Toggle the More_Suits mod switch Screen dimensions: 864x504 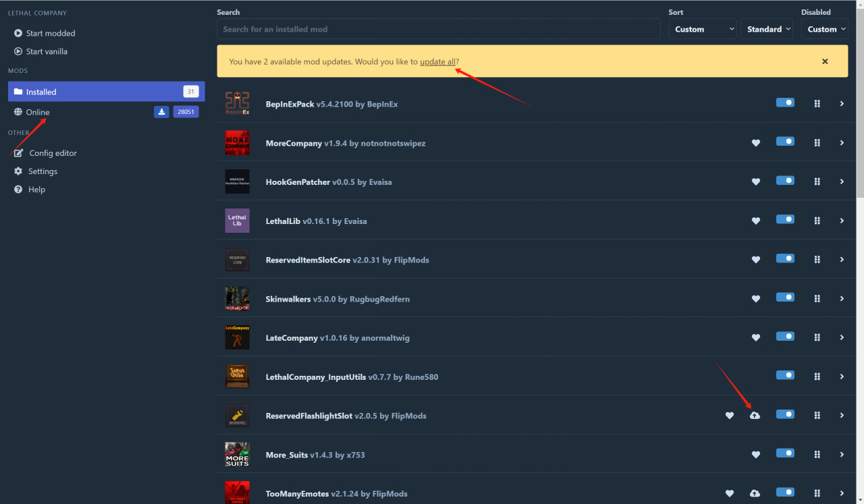pos(785,453)
